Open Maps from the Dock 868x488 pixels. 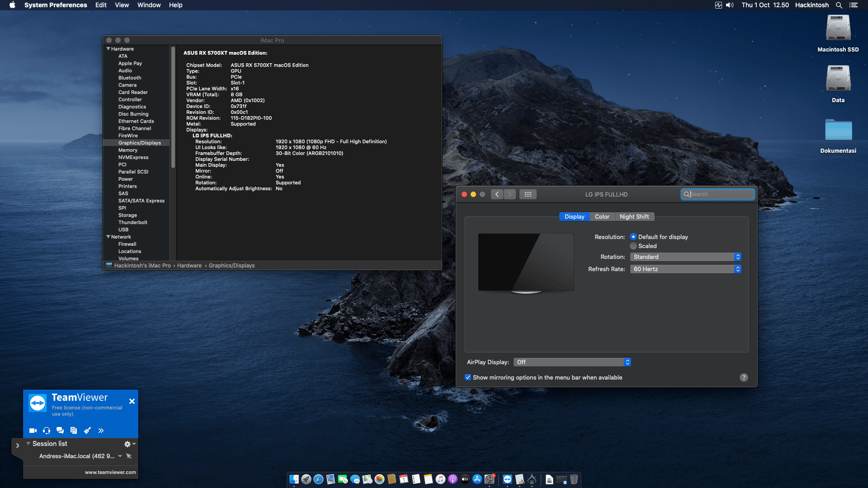pos(367,479)
